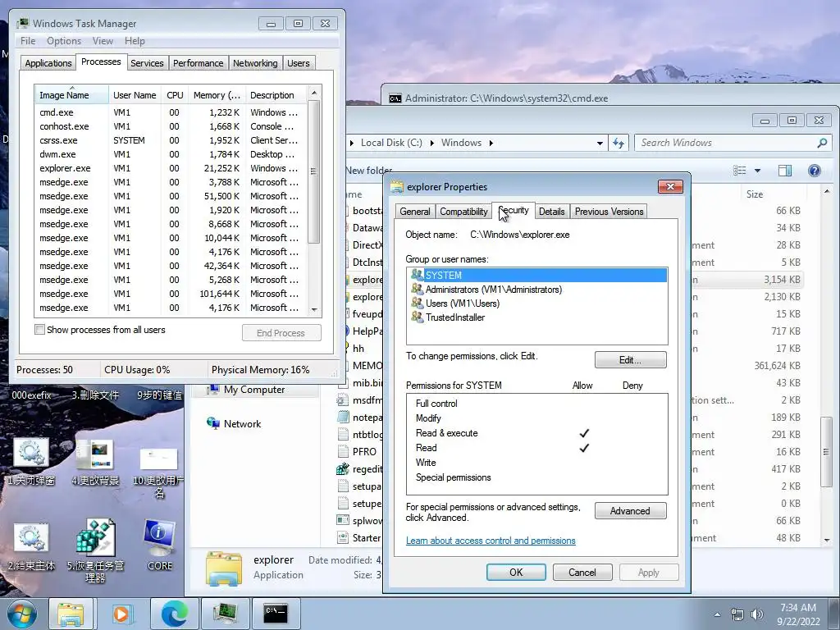Open the Compatibility tab
This screenshot has height=630, width=840.
coord(463,212)
